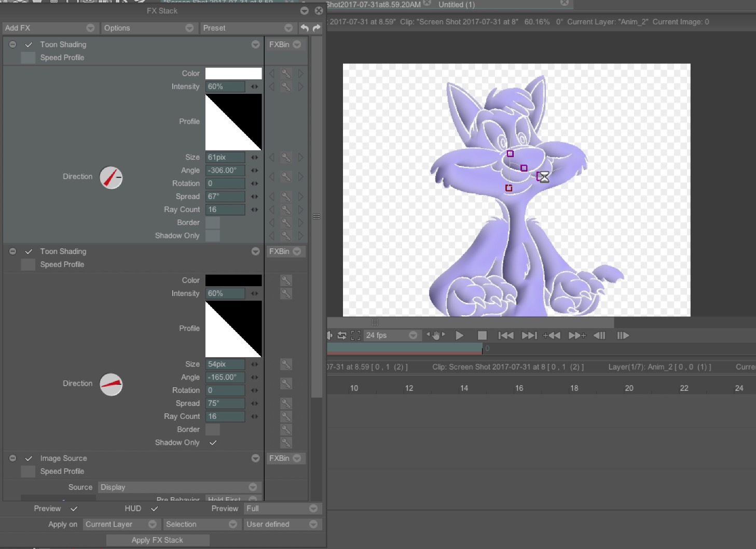
Task: Switch to the Untitled (1) project tab
Action: click(457, 5)
